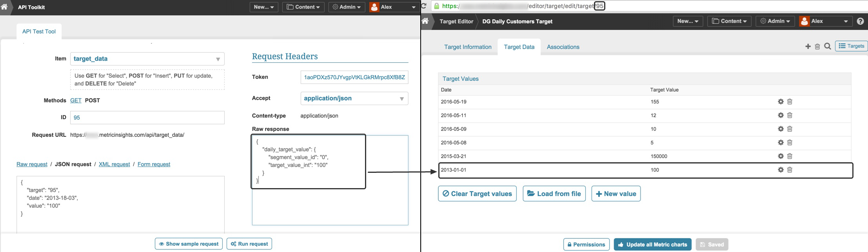
Task: Open Alex user menu in Target Editor window
Action: (825, 21)
